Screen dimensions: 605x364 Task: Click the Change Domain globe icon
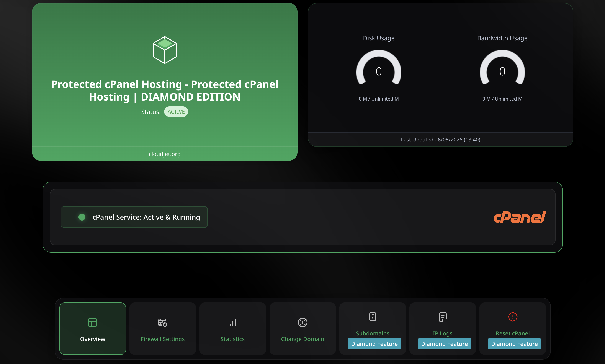[302, 322]
